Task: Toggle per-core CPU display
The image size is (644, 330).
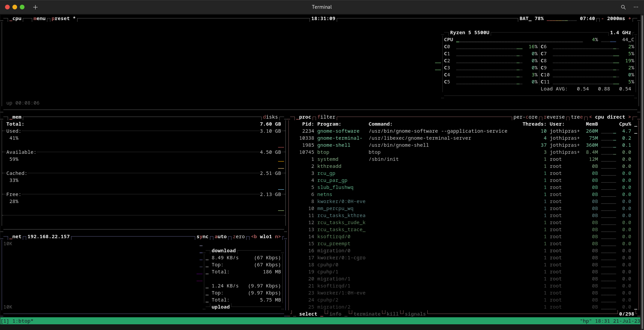Action: tap(525, 117)
